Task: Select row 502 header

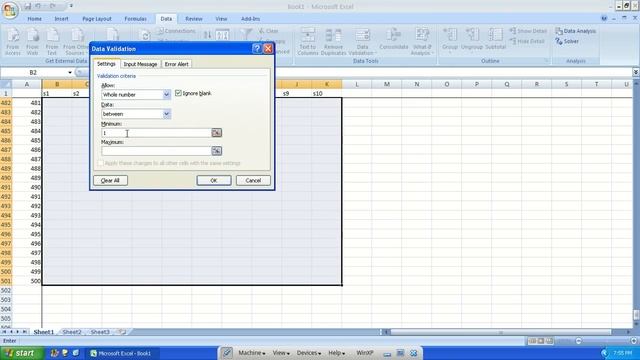Action: pos(6,290)
